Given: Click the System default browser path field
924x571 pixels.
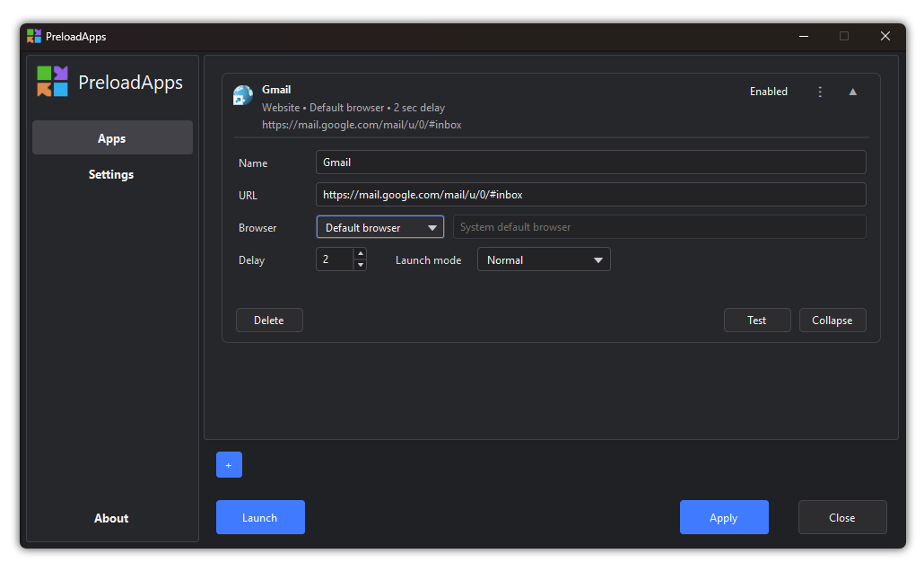Looking at the screenshot, I should [659, 227].
